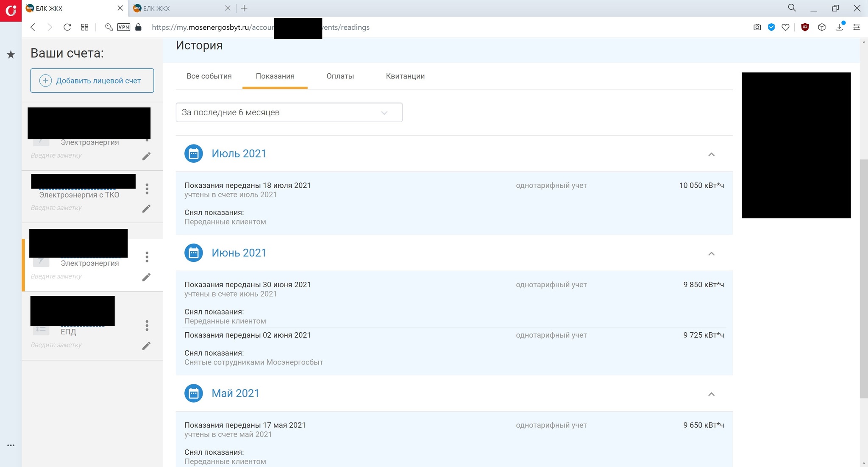Collapse the Июнь 2021 section chevron
868x467 pixels.
click(x=711, y=253)
